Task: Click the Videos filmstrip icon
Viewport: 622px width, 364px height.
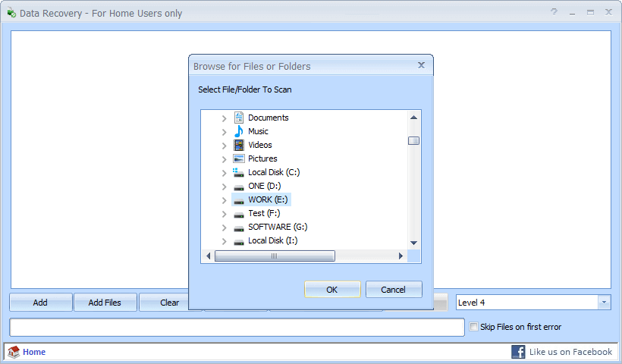Action: coord(239,145)
